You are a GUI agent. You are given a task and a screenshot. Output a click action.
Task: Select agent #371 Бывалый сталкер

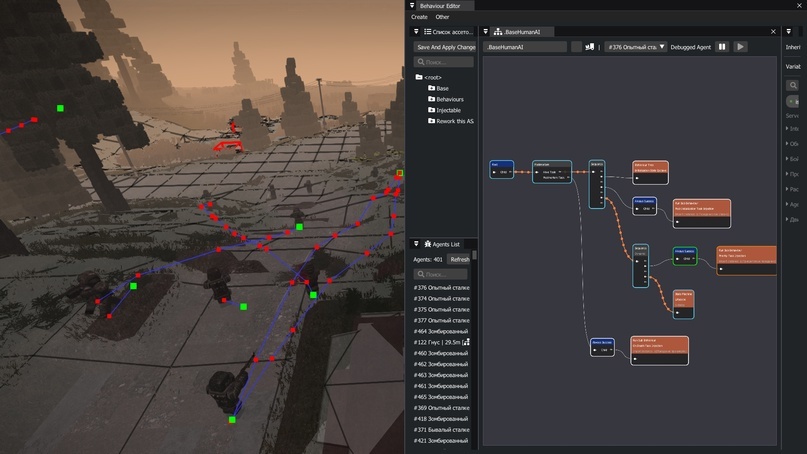coord(442,430)
